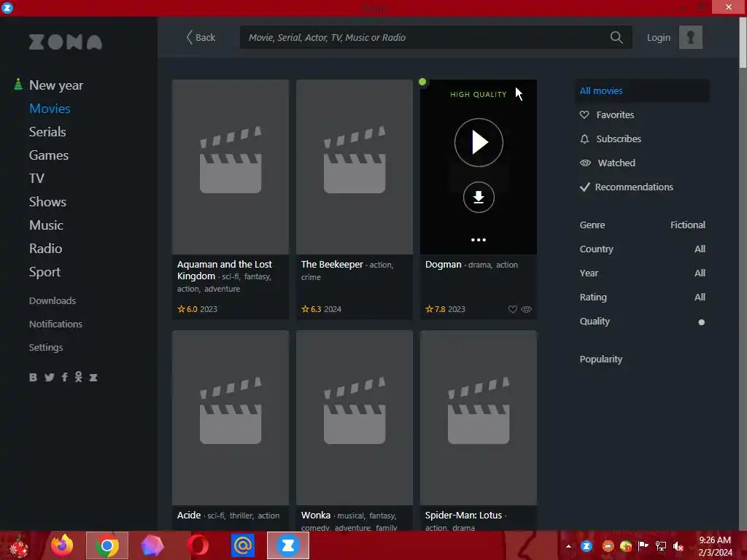Viewport: 747px width, 560px height.
Task: Open the Year filter dropdown
Action: (x=642, y=273)
